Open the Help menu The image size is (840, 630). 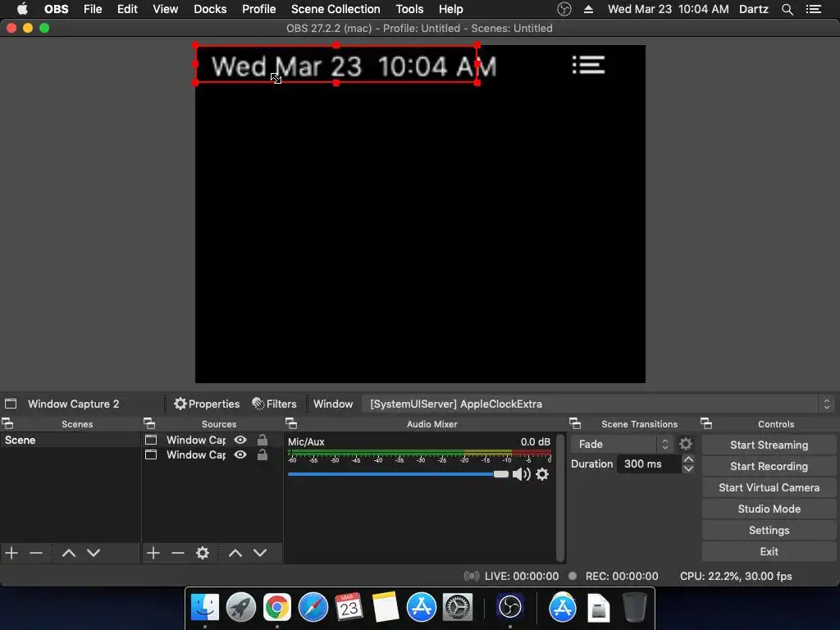pos(450,9)
